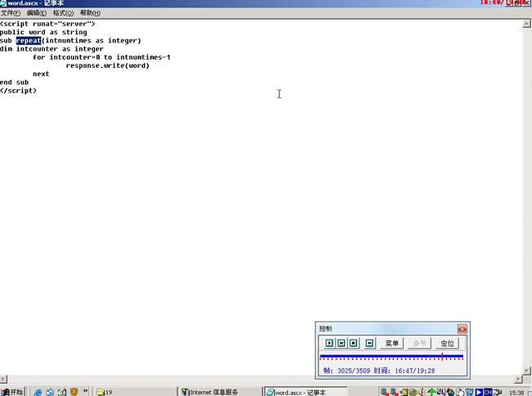Click the multicolor shield tray icon
The width and height of the screenshot is (532, 396).
click(x=450, y=392)
